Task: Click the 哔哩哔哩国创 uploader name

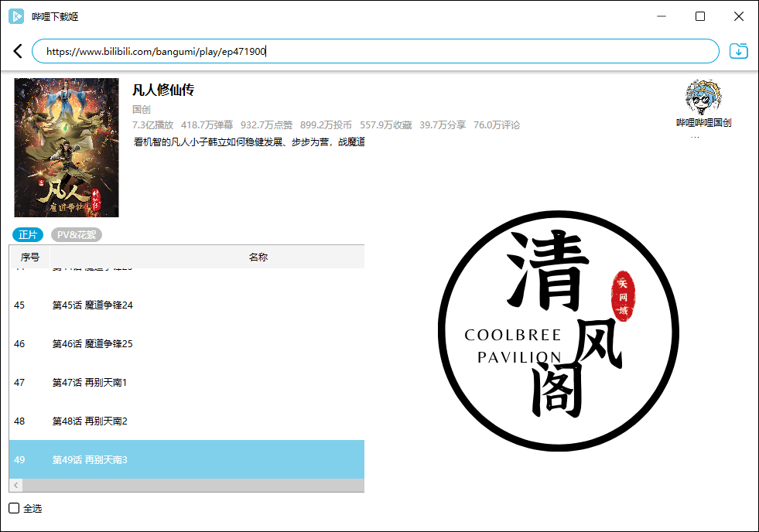Action: (704, 123)
